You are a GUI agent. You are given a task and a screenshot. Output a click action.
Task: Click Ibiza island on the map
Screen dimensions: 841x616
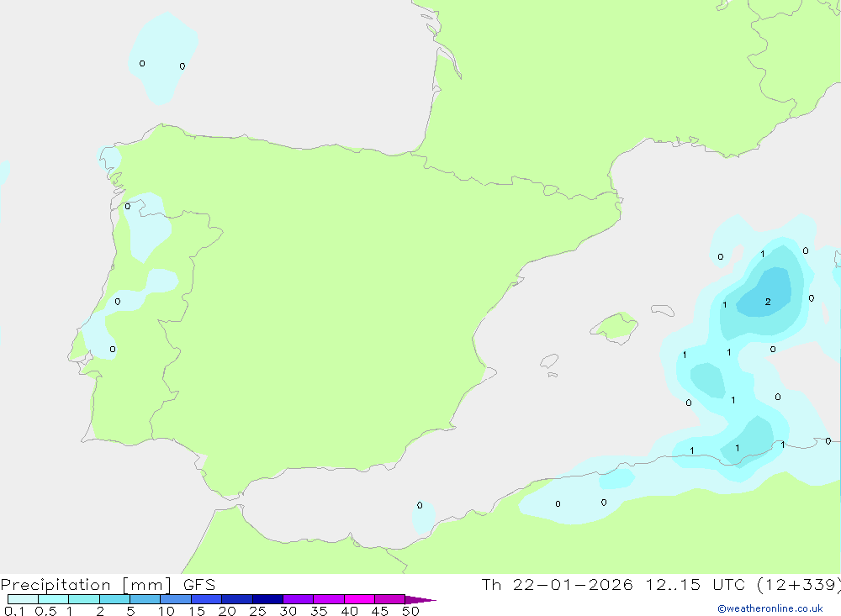pyautogui.click(x=549, y=361)
